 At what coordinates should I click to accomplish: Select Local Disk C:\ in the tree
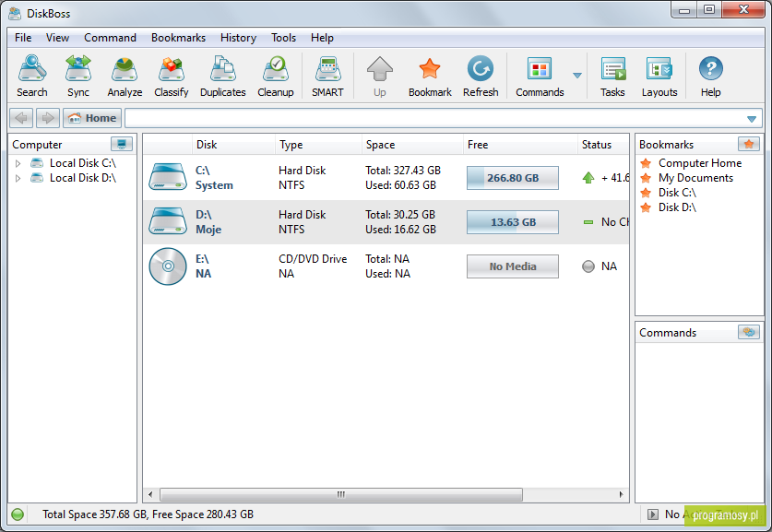click(82, 163)
